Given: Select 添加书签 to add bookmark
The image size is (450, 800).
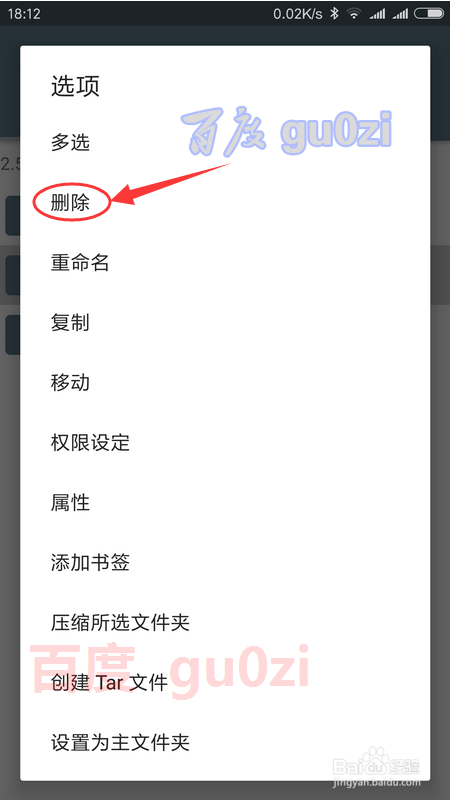Looking at the screenshot, I should click(x=225, y=563).
